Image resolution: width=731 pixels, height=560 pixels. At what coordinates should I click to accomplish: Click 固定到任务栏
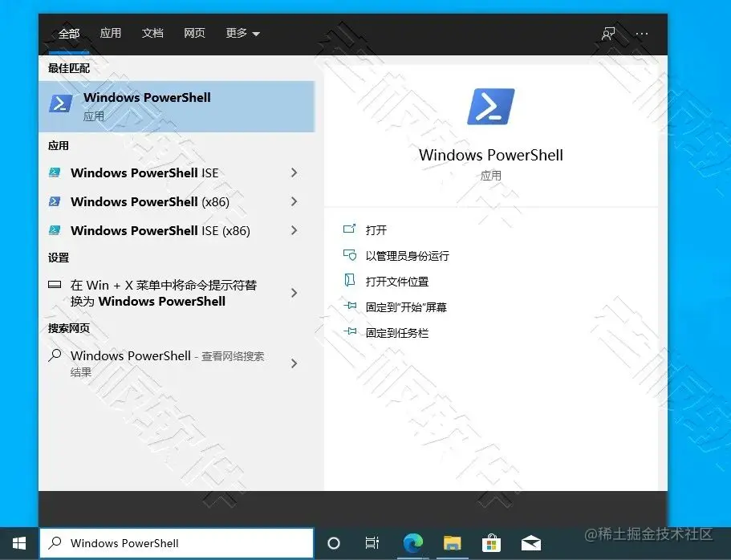click(x=397, y=332)
